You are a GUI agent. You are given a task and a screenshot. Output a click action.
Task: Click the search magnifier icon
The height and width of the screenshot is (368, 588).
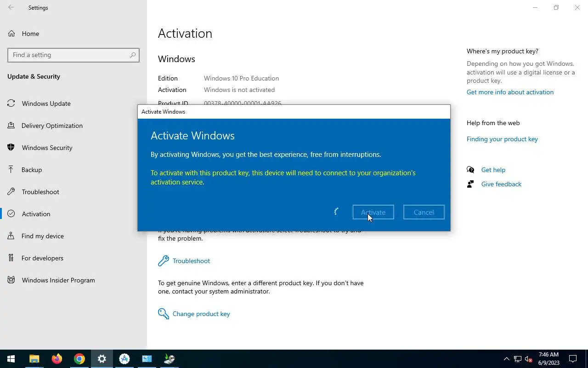(x=133, y=55)
